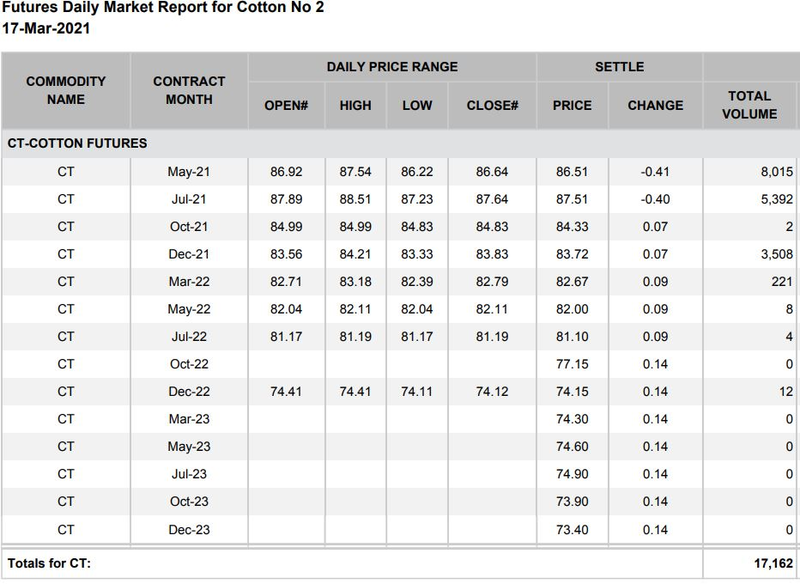This screenshot has height=584, width=800.
Task: Click the CLOSE# column header
Action: pos(490,105)
